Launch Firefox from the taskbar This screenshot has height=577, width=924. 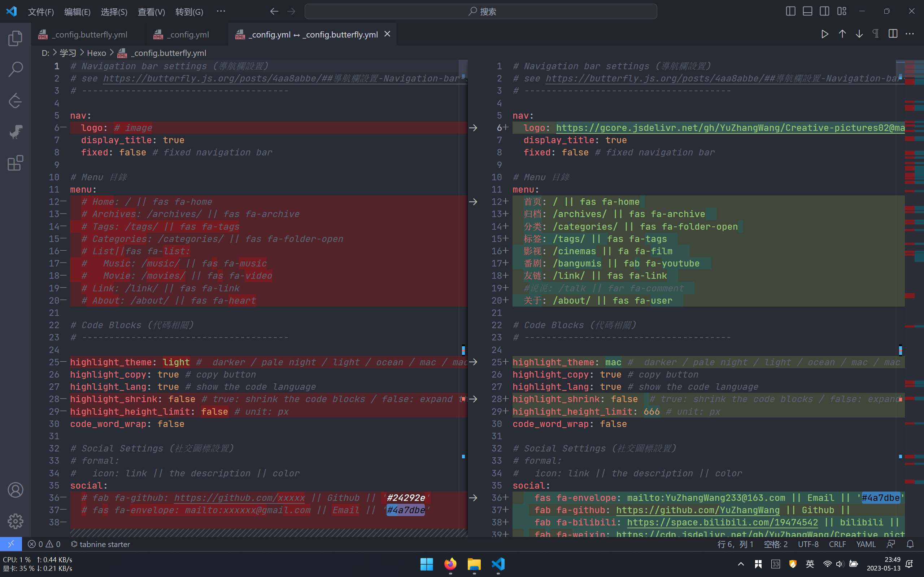(450, 564)
